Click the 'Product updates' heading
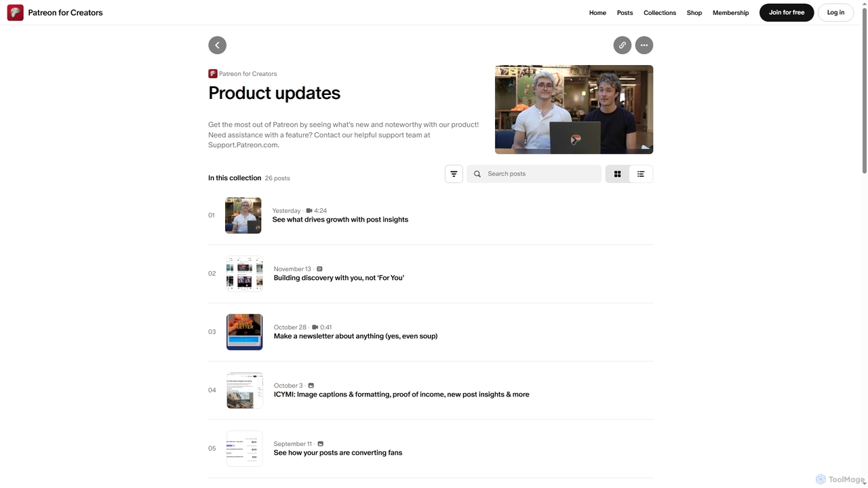Viewport: 868px width, 488px height. tap(274, 93)
